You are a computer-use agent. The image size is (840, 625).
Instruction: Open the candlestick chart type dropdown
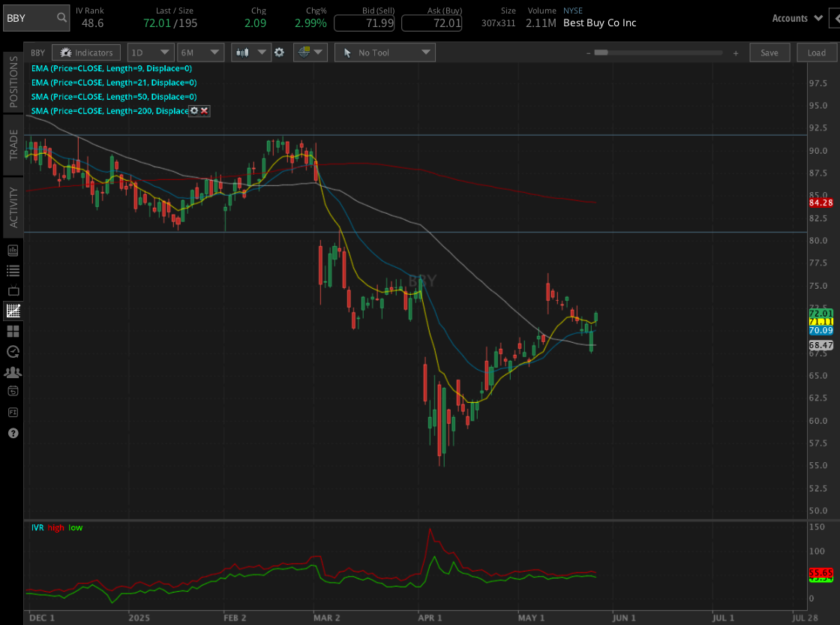pyautogui.click(x=251, y=53)
